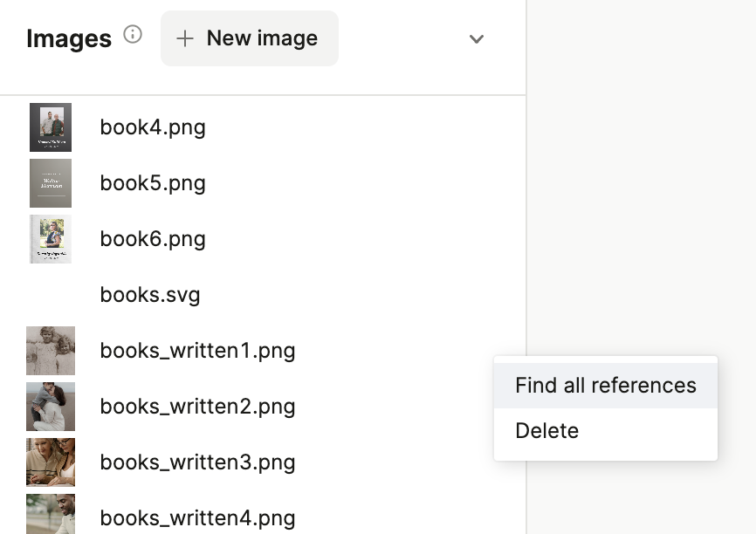Click the books_written3.png thumbnail

click(51, 462)
